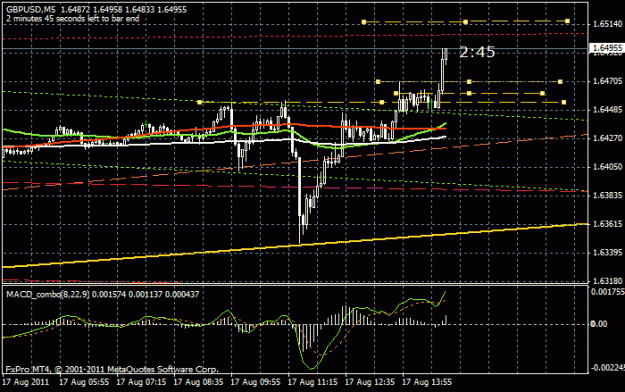Click the 1.64050 price axis label
Image resolution: width=625 pixels, height=392 pixels.
[x=607, y=167]
